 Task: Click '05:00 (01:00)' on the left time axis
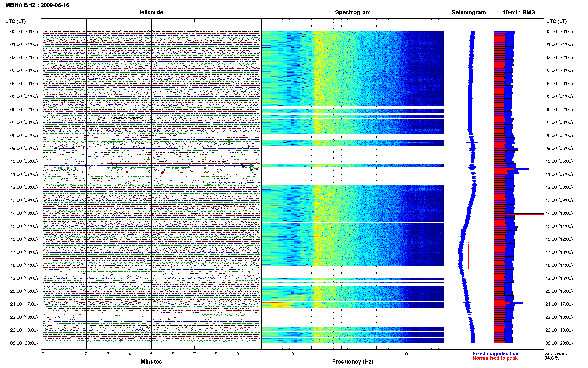[24, 96]
